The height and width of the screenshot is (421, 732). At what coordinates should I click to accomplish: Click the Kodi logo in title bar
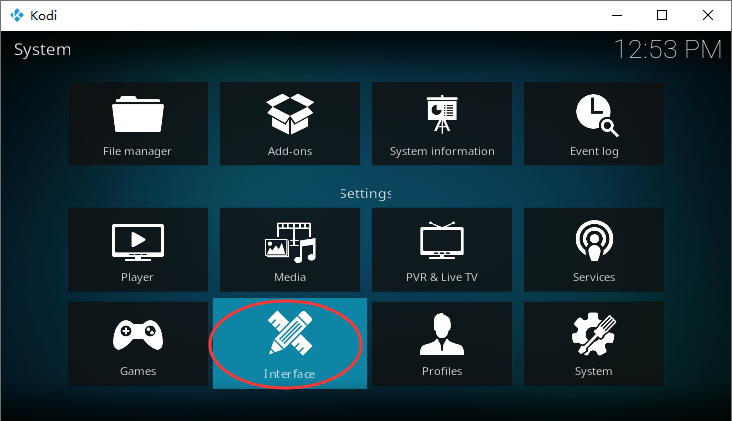tap(17, 15)
